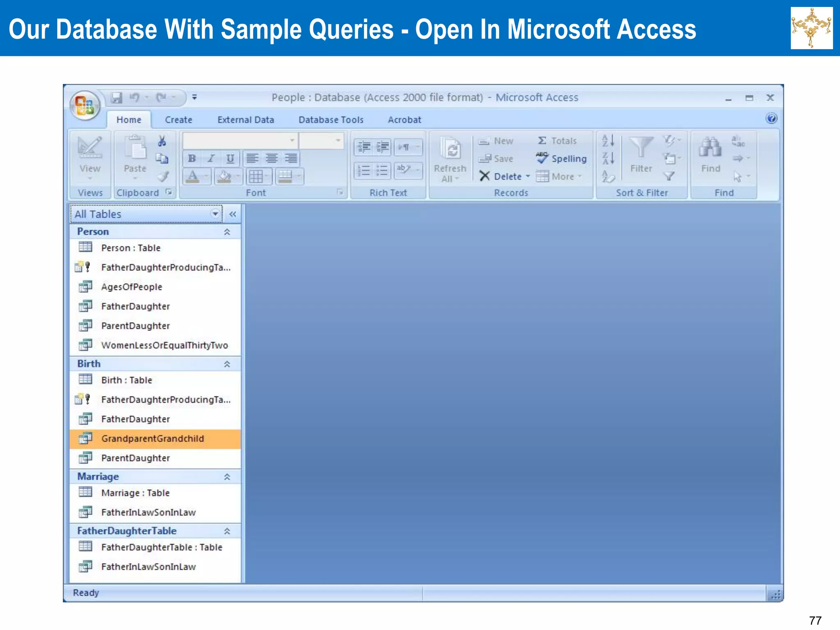Screen dimensions: 840x630
Task: Click the Delete record button
Action: 505,176
